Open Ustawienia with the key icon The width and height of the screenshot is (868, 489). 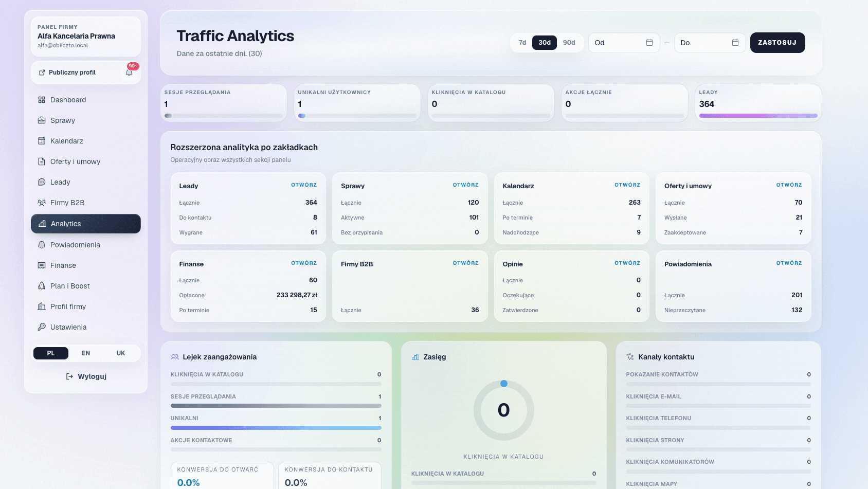point(42,327)
